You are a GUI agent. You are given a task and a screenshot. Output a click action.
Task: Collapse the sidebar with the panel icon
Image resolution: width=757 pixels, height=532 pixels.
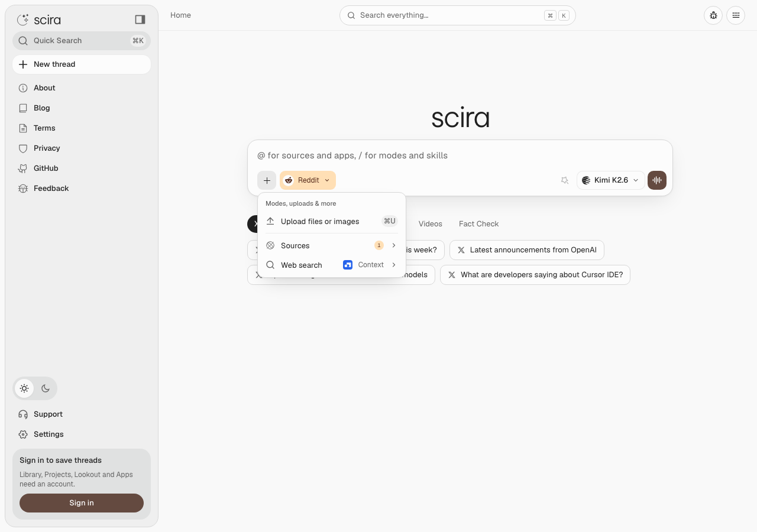tap(140, 20)
